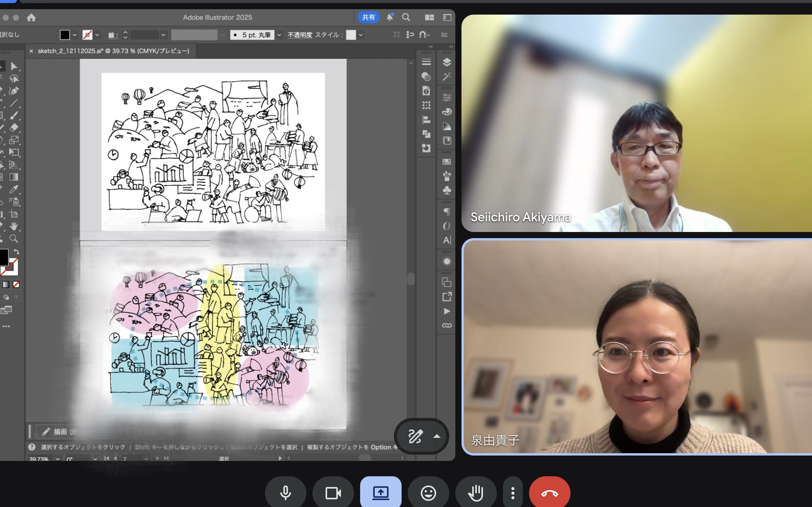Open the Layers panel icon

click(x=447, y=62)
